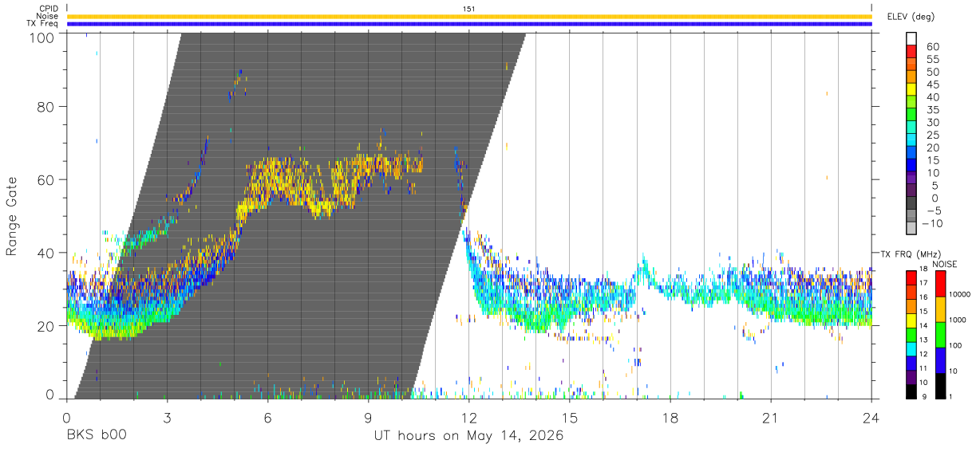
Task: Click the green elevation swatch between 30 and 35
Action: pos(911,116)
